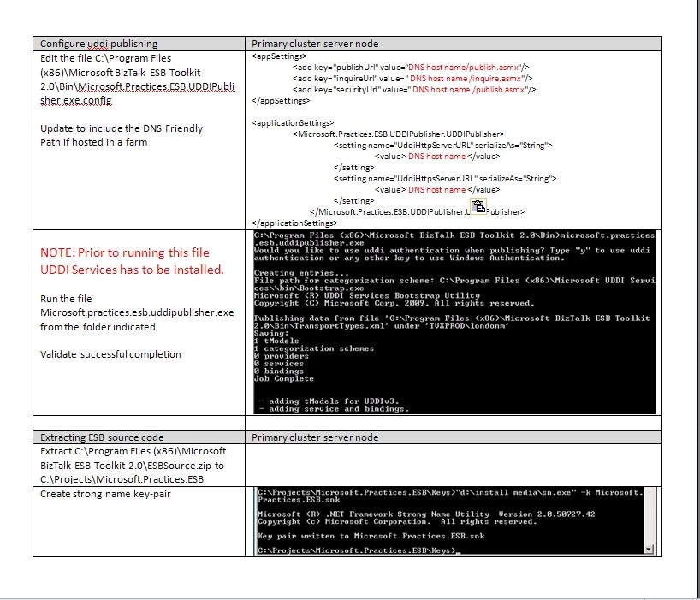Viewport: 700px width, 600px height.
Task: Select the 'Configure uddi publishing' header cell
Action: coord(94,43)
